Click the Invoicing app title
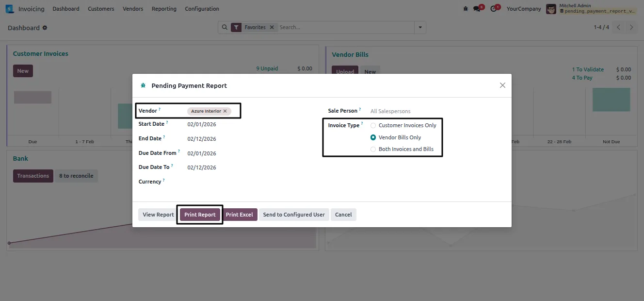Screen dimensions: 644x301 click(x=31, y=9)
